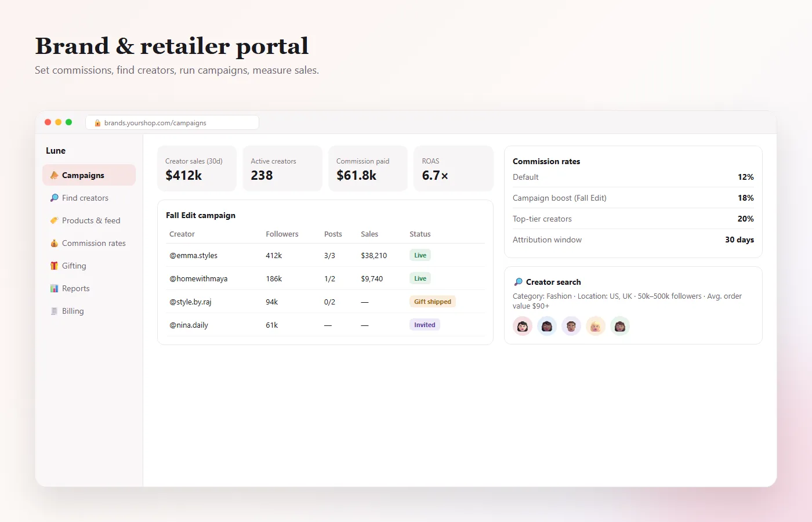This screenshot has width=812, height=522.
Task: Click the Creator search magnifier icon
Action: (518, 282)
